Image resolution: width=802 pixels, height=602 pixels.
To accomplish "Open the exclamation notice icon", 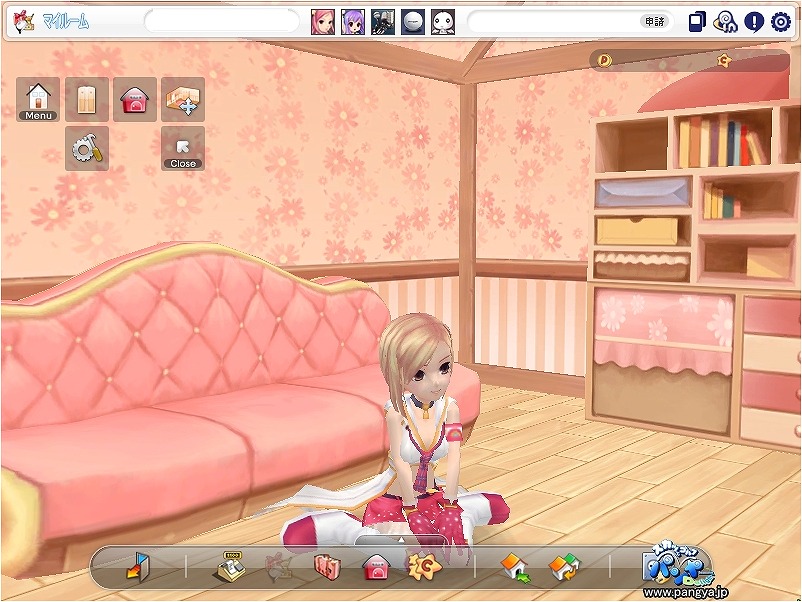I will pos(754,22).
